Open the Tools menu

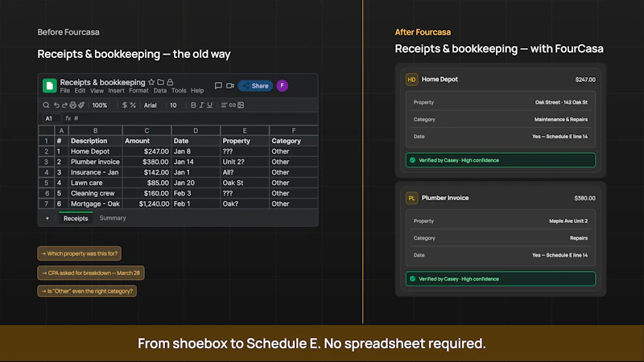click(x=179, y=91)
